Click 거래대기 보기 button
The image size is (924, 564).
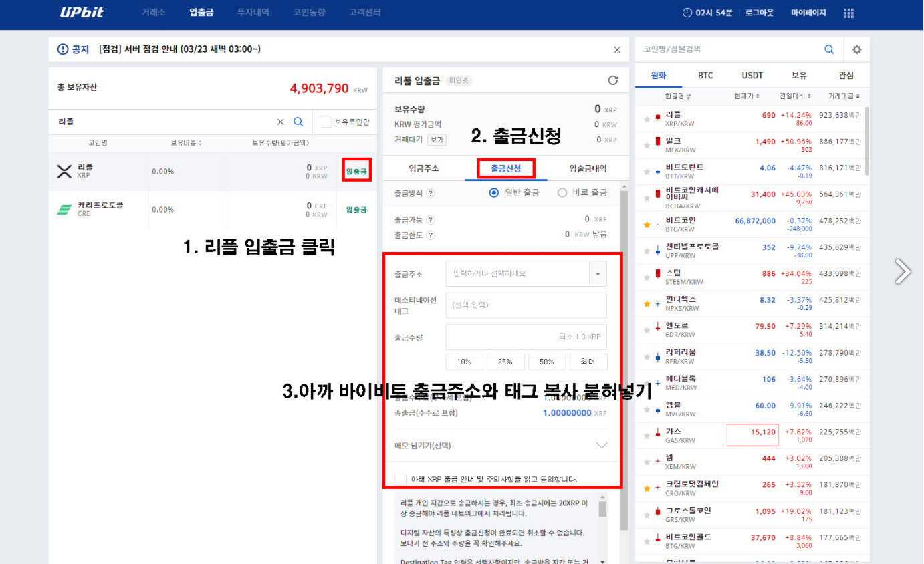tap(436, 140)
